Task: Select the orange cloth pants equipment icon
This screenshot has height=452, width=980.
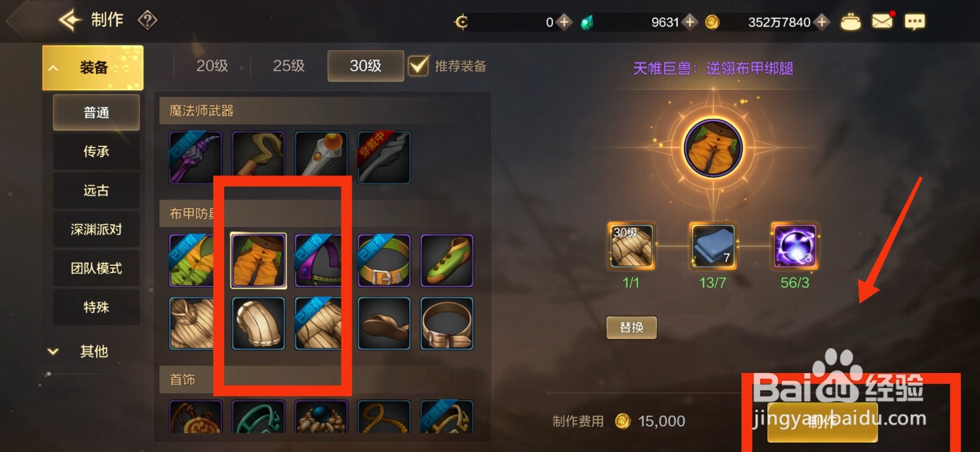Action: click(x=258, y=260)
